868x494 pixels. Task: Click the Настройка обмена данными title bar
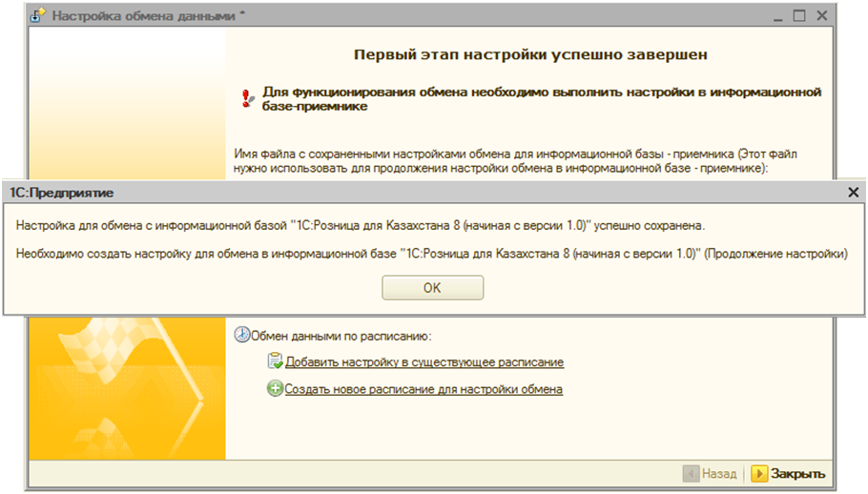(x=382, y=16)
